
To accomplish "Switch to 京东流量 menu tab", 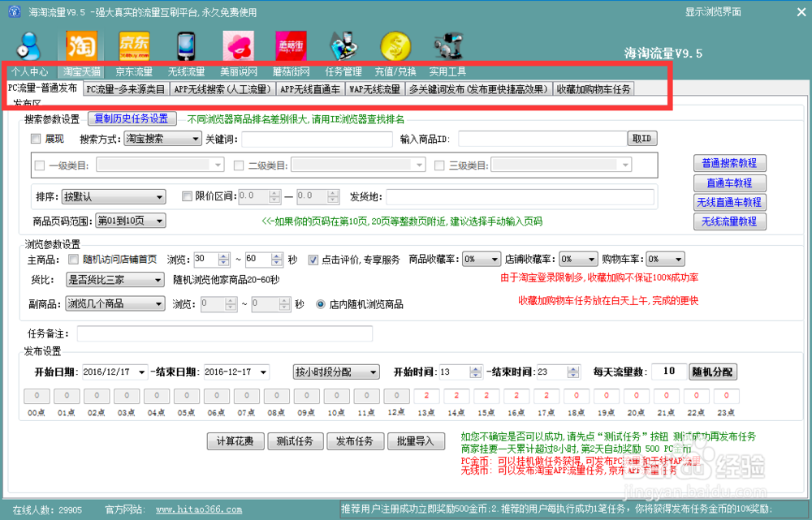I will point(134,72).
